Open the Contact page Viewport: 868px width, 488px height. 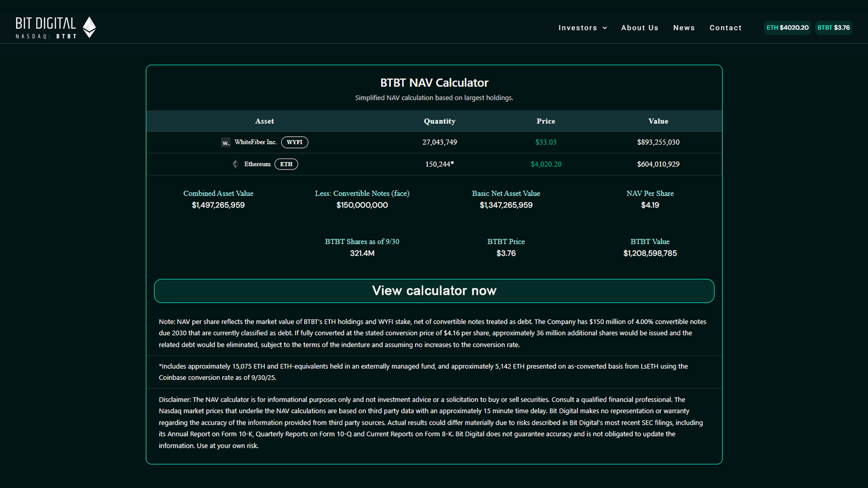pyautogui.click(x=726, y=28)
